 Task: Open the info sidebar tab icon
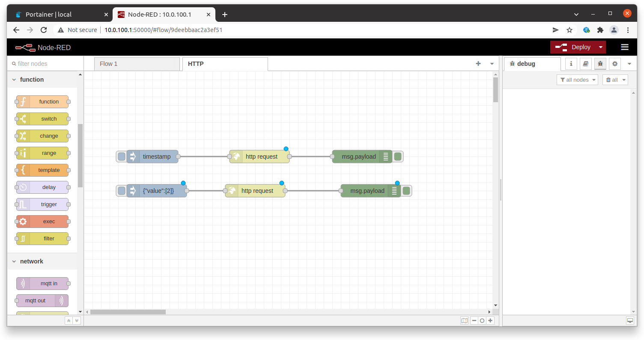pos(571,64)
